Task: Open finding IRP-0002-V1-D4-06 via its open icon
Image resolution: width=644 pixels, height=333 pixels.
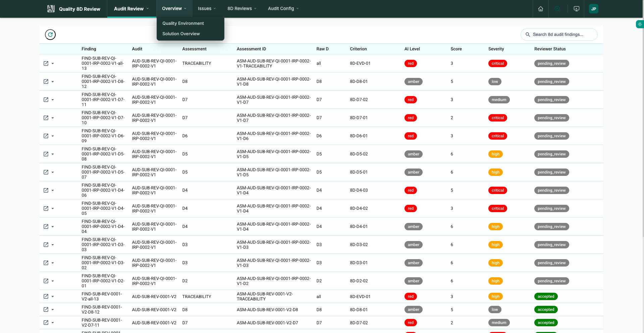Action: [x=46, y=190]
